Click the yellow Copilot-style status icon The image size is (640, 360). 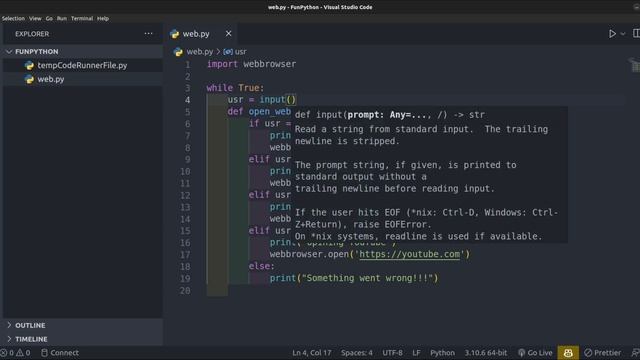click(568, 353)
